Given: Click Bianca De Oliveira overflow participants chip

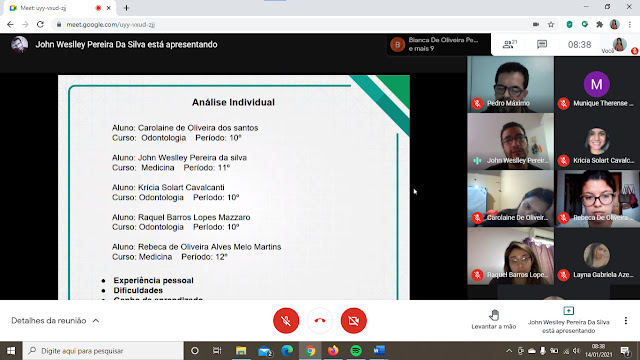Looking at the screenshot, I should pyautogui.click(x=438, y=44).
